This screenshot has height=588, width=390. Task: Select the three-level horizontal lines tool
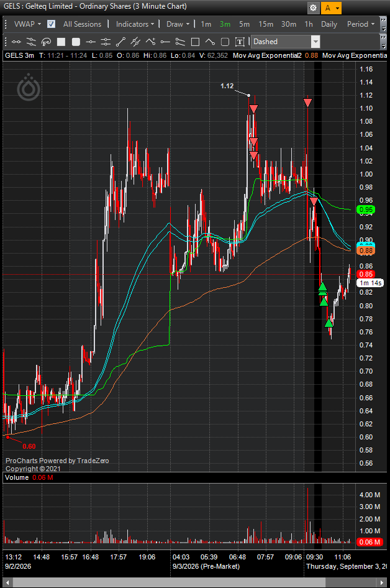[106, 42]
